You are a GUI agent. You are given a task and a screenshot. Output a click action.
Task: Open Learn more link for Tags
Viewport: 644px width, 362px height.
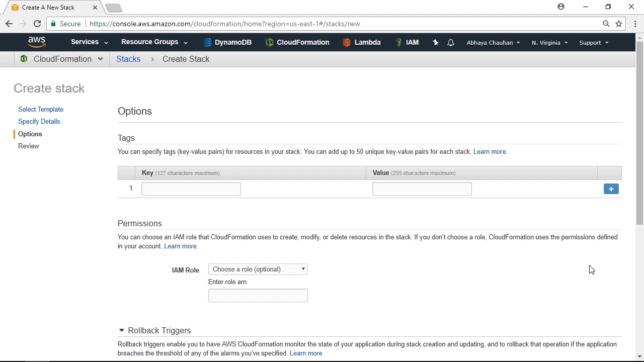pos(490,151)
